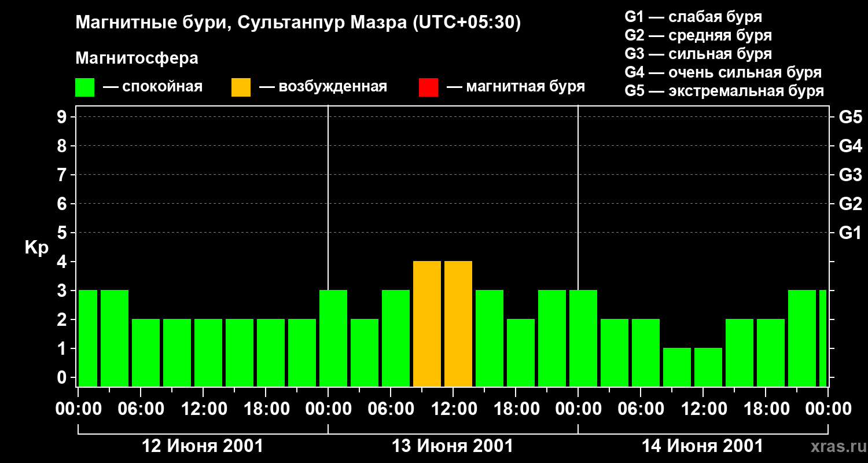Click the last '00:00' time label at chart end
Screen dimensions: 868x463
(828, 409)
